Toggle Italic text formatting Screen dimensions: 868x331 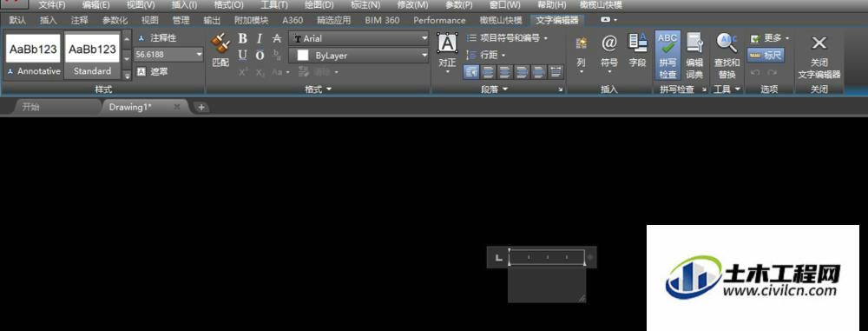pos(259,39)
